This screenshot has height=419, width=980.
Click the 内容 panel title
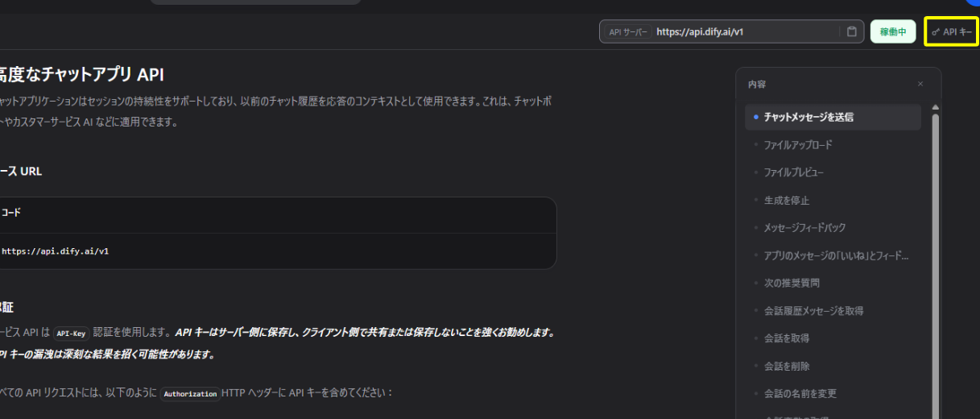[x=757, y=84]
